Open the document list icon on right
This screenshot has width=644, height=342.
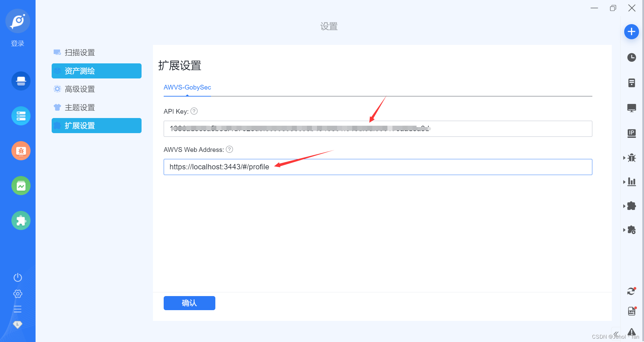pos(632,83)
